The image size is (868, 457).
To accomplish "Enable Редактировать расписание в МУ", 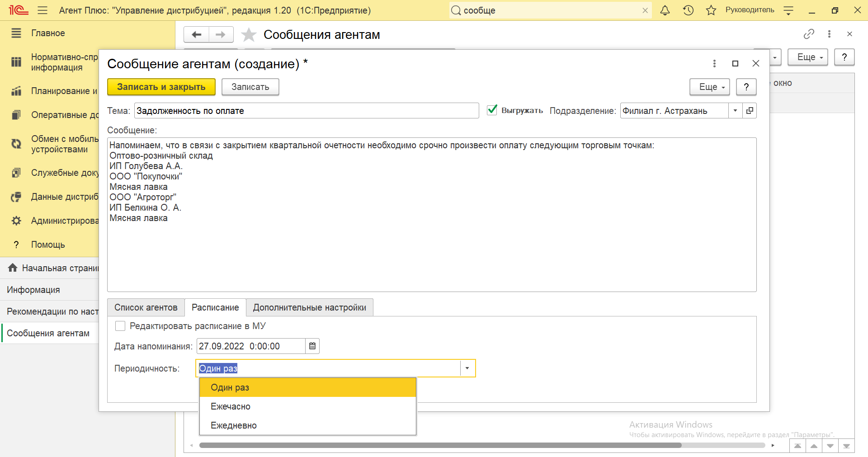I will tap(120, 326).
